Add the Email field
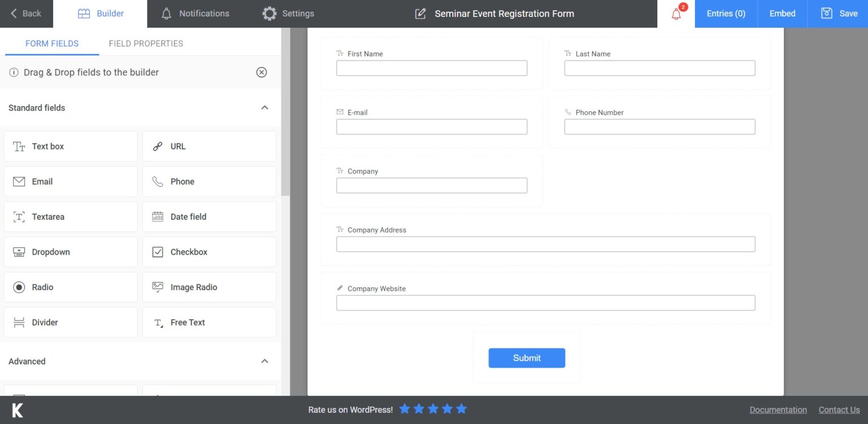The image size is (868, 424). click(71, 181)
